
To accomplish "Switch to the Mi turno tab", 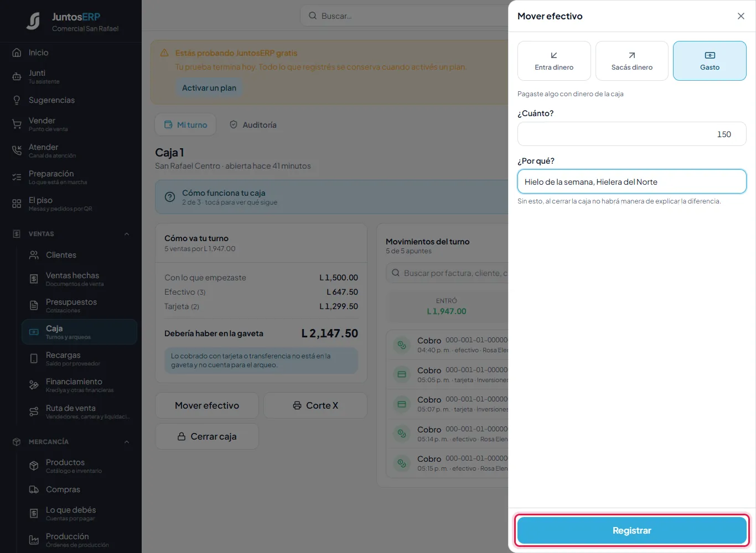I will tap(185, 125).
